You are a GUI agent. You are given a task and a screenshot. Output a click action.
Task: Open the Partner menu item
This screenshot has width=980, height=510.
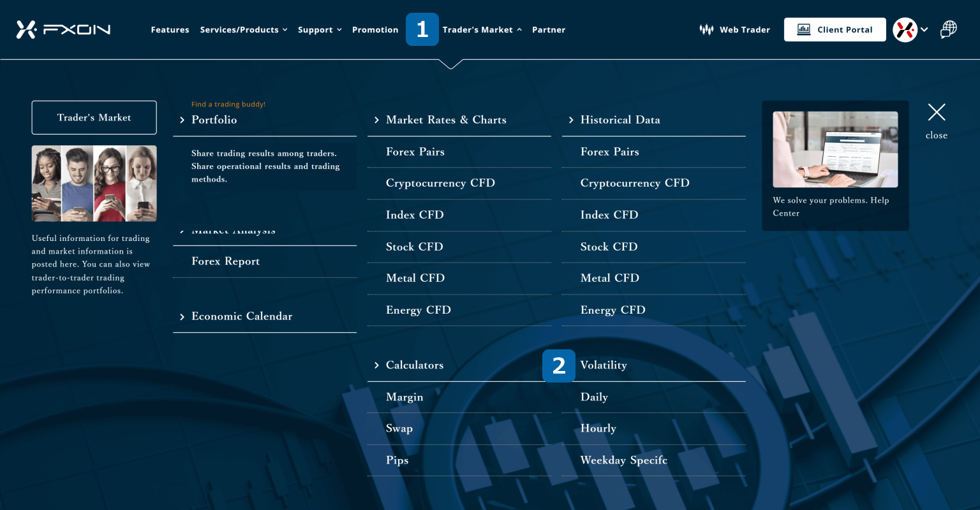coord(549,29)
